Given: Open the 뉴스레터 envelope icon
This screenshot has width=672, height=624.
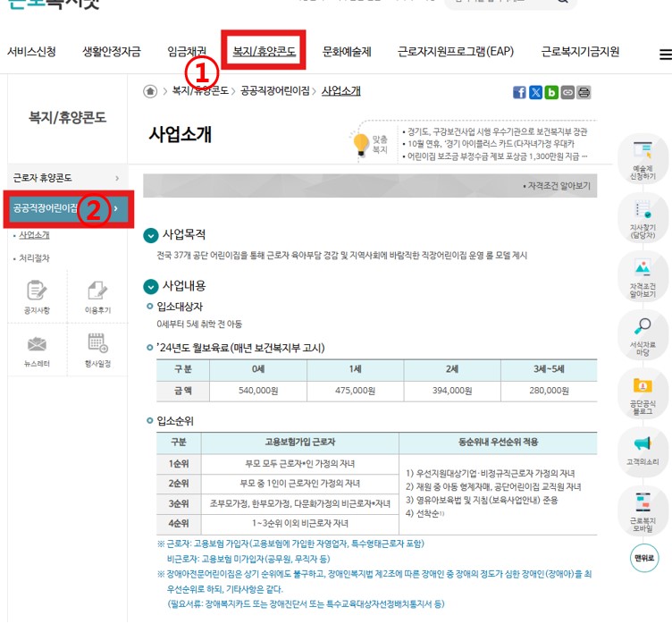Looking at the screenshot, I should point(37,350).
